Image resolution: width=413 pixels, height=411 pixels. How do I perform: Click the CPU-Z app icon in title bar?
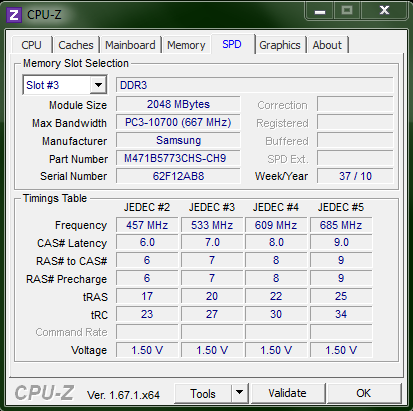tap(14, 15)
